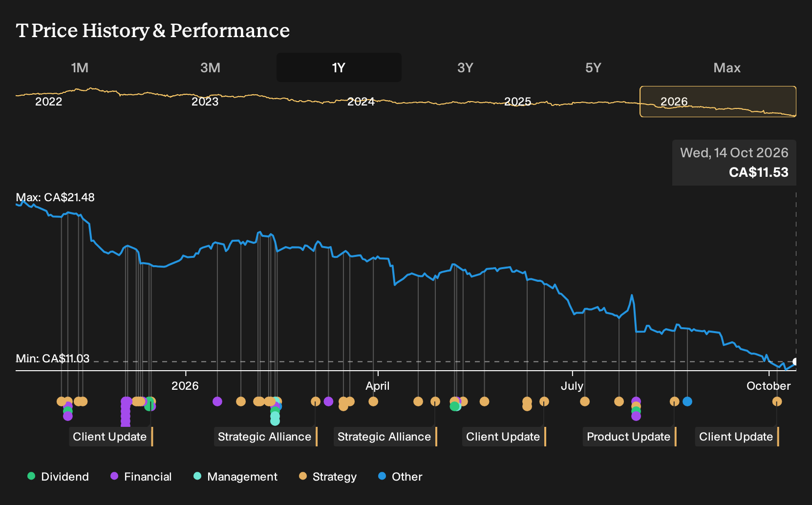Jump to 2024 in the overview chart
This screenshot has width=812, height=505.
(361, 102)
